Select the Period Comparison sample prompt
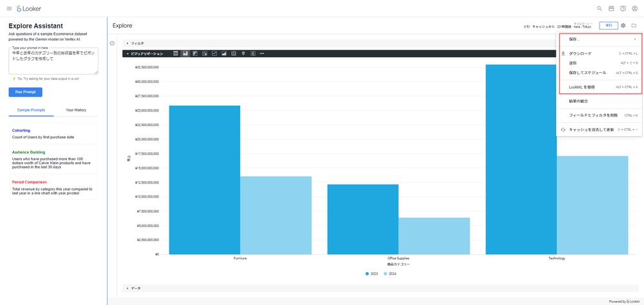 53,187
